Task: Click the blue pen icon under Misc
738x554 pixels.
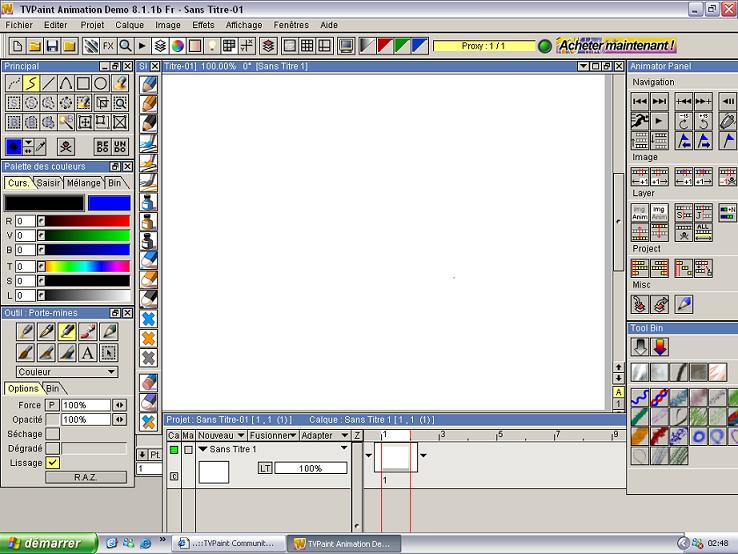Action: point(684,304)
